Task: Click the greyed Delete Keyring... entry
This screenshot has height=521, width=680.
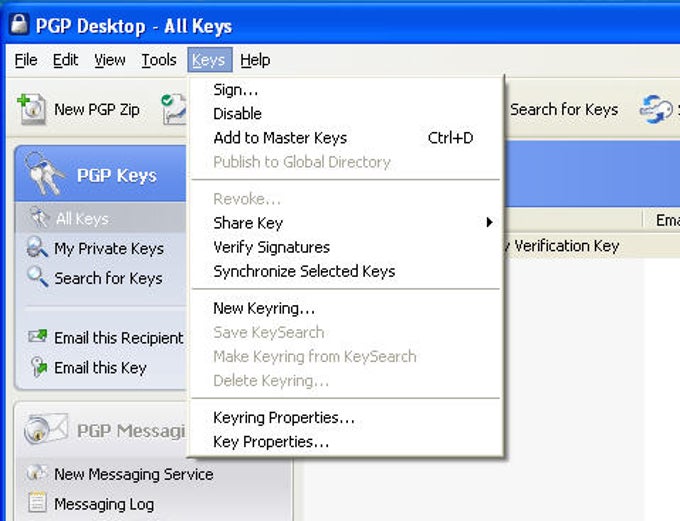Action: pyautogui.click(x=346, y=380)
